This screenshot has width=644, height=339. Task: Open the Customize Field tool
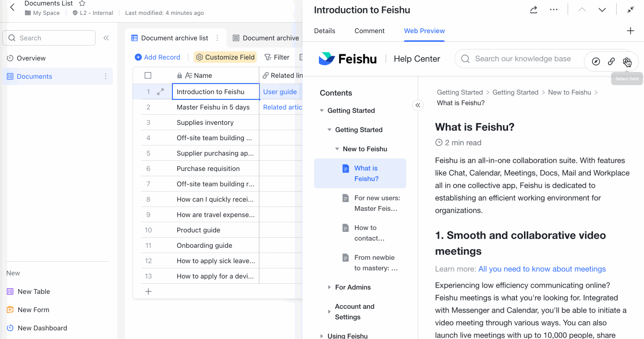[225, 57]
